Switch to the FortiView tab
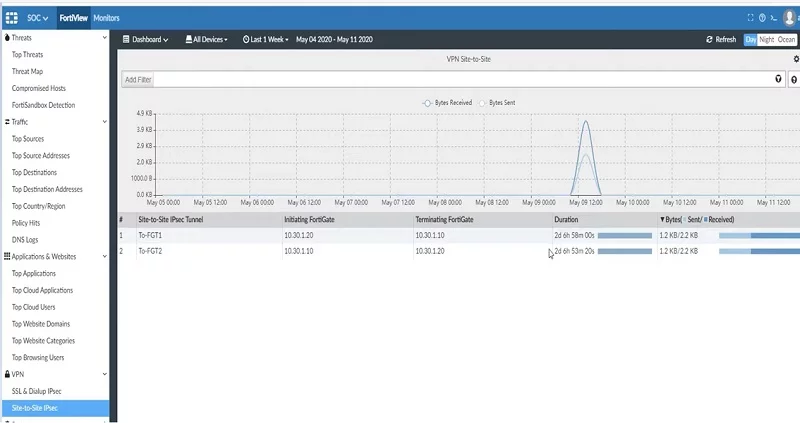This screenshot has width=800, height=423. 73,18
